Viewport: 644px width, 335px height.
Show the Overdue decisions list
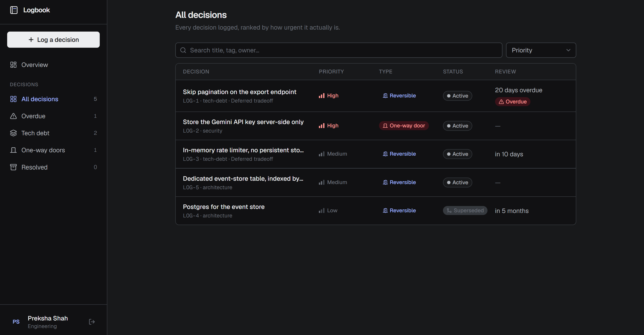click(53, 116)
